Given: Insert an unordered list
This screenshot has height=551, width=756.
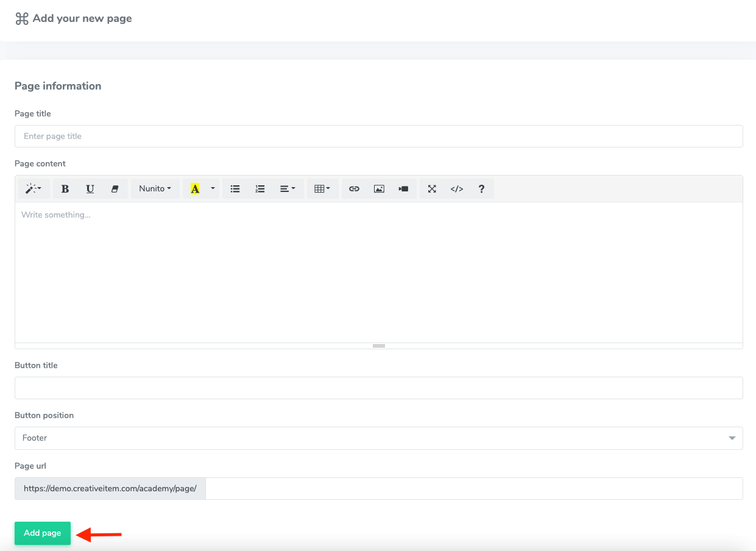Looking at the screenshot, I should (x=235, y=188).
